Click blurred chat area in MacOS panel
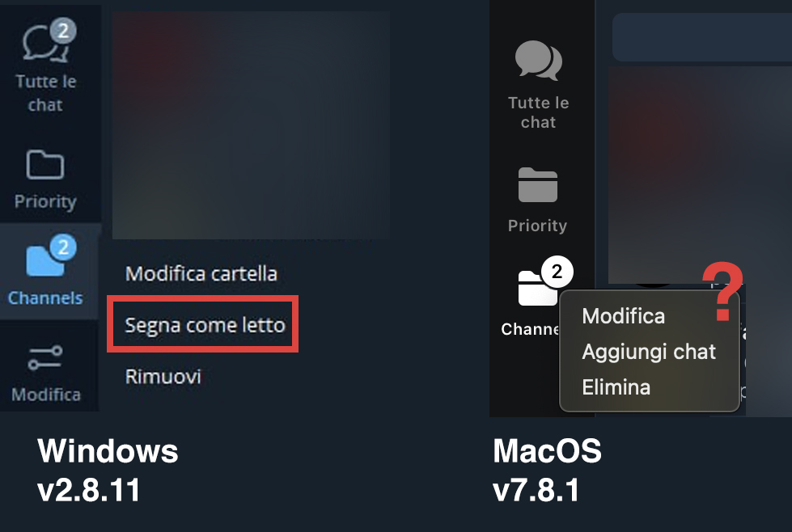792x532 pixels. 700,174
